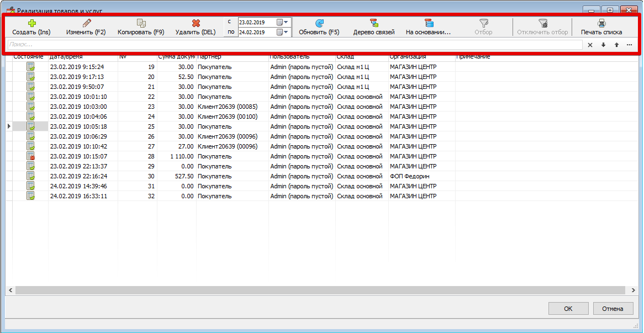Image resolution: width=644 pixels, height=333 pixels.
Task: Click the Обновить (F5) refresh button
Action: tap(319, 27)
